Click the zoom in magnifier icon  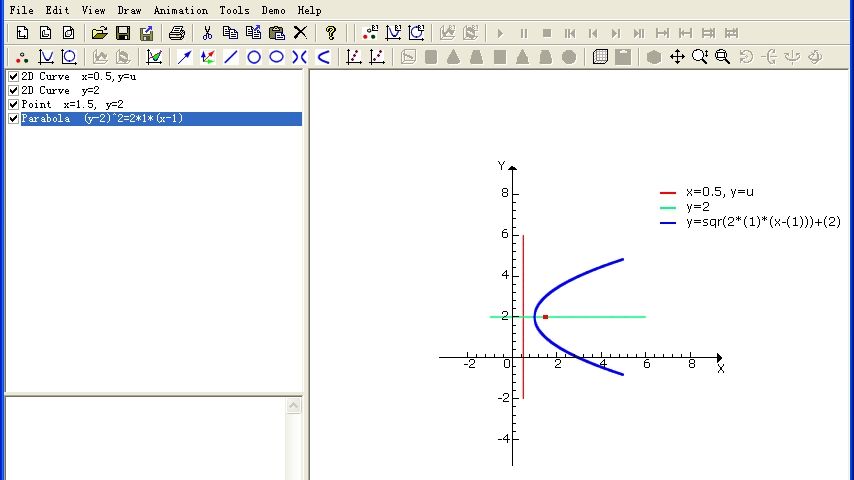coord(700,57)
